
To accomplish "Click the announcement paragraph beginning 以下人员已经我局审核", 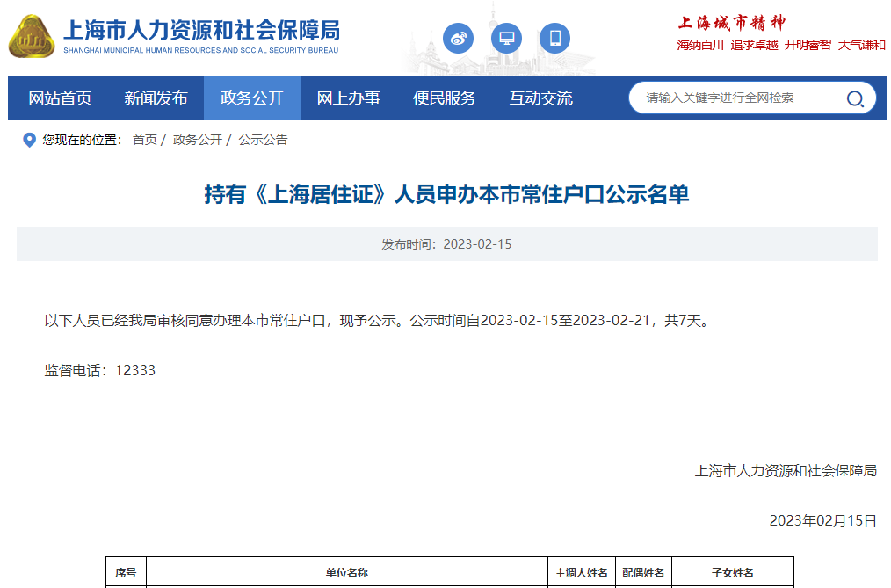I will [378, 321].
